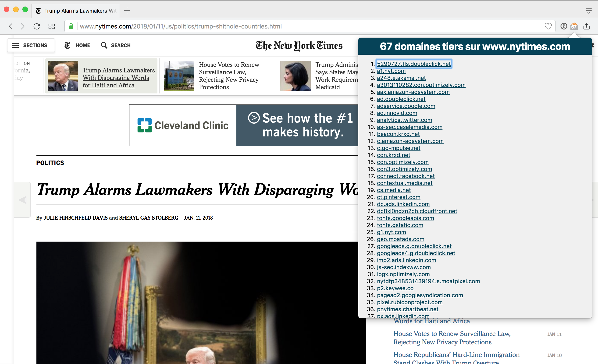Toggle the 67 third-party domains extension icon
598x364 pixels.
(x=574, y=26)
